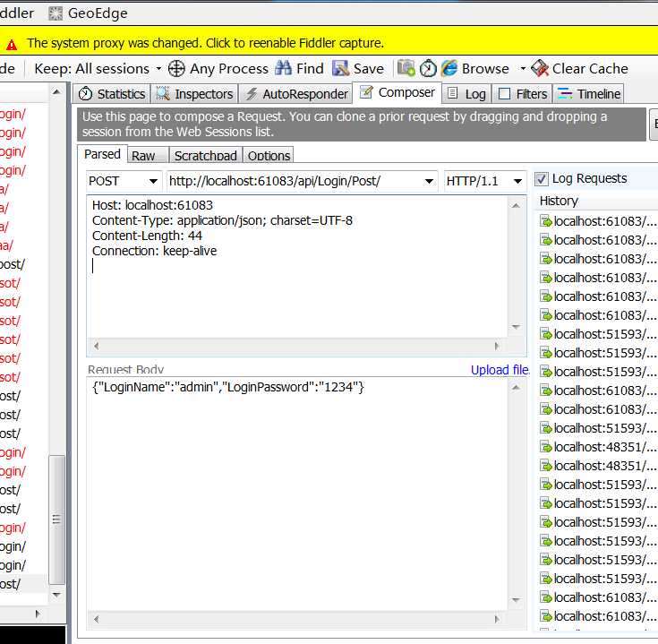Click the GeoEdge toolbar icon

pyautogui.click(x=55, y=13)
